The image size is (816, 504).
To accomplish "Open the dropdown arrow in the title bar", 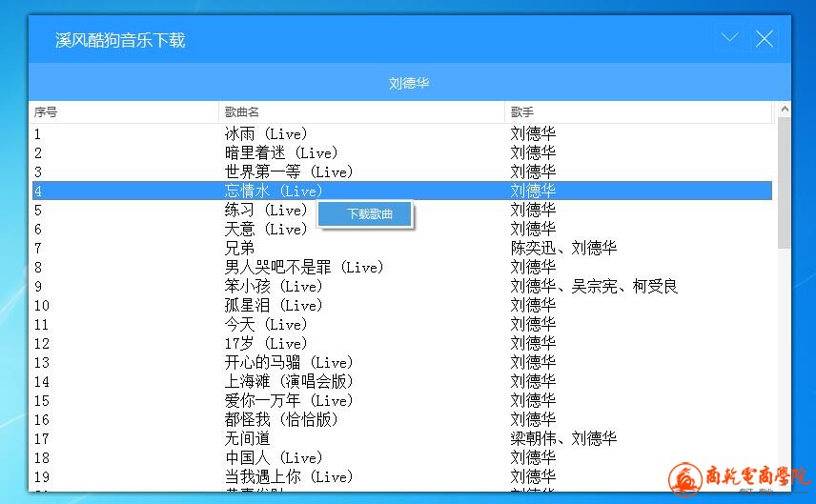I will click(x=729, y=38).
